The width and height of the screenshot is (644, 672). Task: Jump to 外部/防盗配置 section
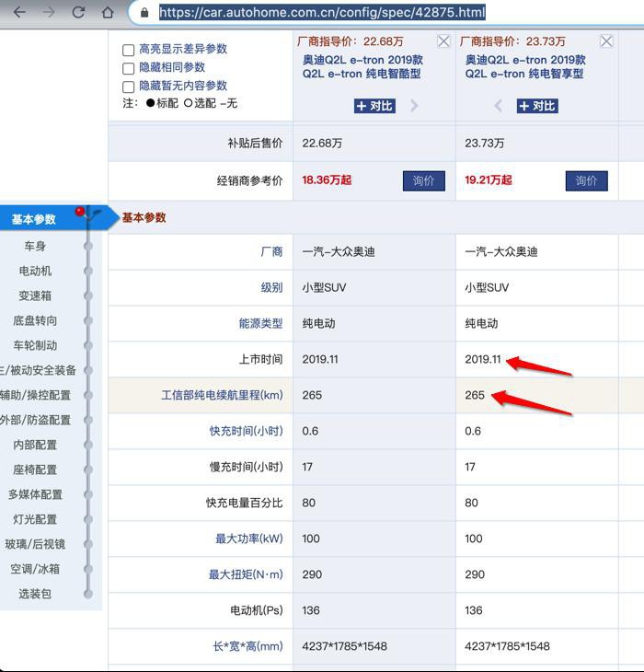pyautogui.click(x=36, y=420)
